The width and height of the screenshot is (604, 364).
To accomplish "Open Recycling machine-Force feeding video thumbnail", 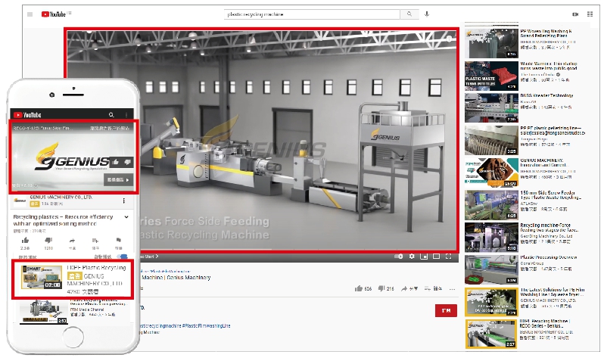I will click(x=491, y=237).
